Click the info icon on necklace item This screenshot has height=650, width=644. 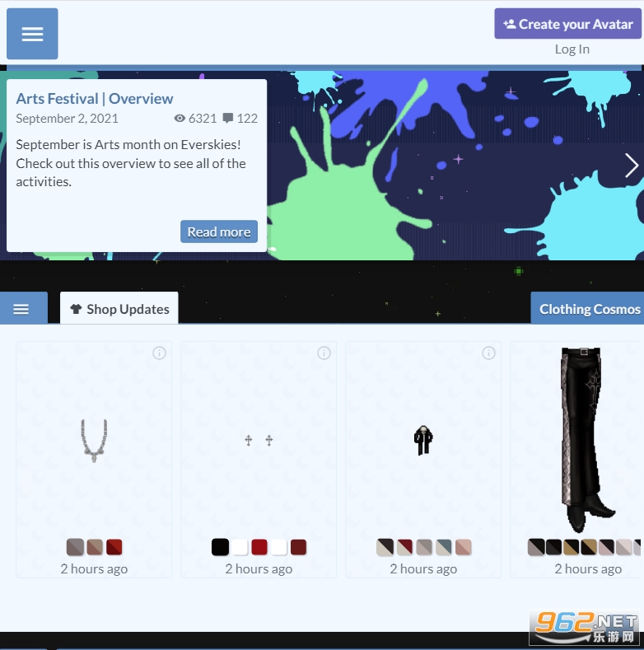(159, 353)
